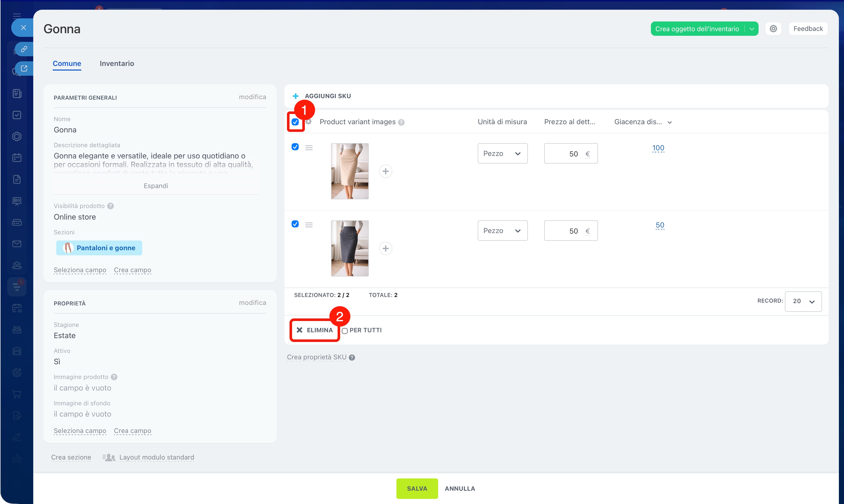Open Pezzo unit dropdown in first row
This screenshot has height=504, width=844.
pos(502,154)
